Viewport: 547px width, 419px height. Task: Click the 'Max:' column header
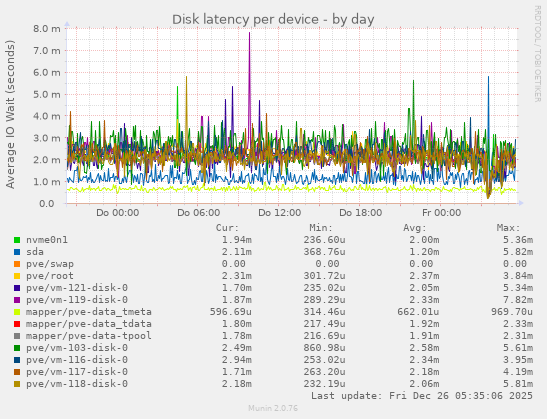tap(509, 228)
